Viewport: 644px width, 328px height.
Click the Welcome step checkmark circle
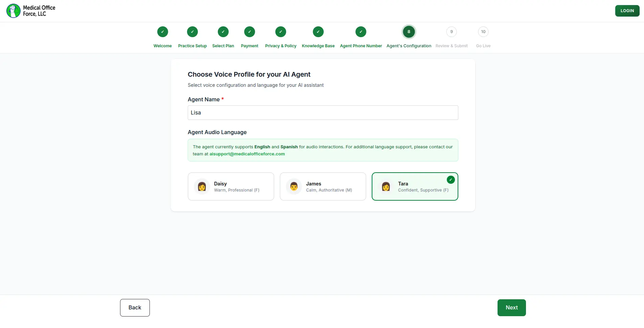click(163, 32)
